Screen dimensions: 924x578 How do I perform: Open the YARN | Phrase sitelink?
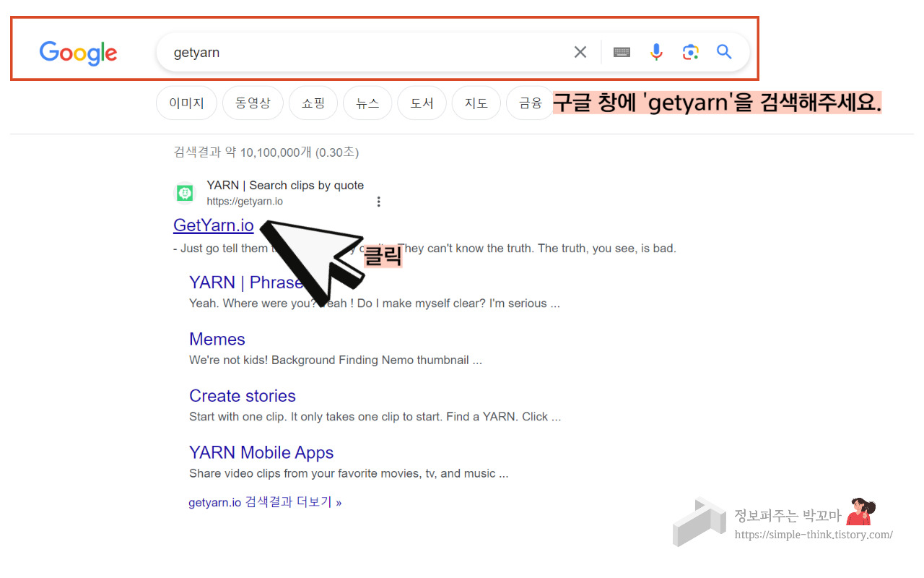pyautogui.click(x=246, y=282)
